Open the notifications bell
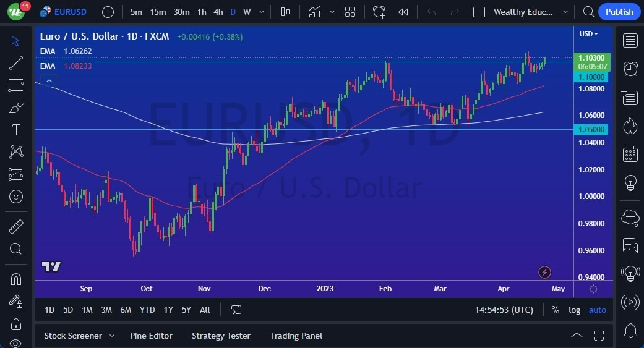This screenshot has height=348, width=644. [x=630, y=330]
